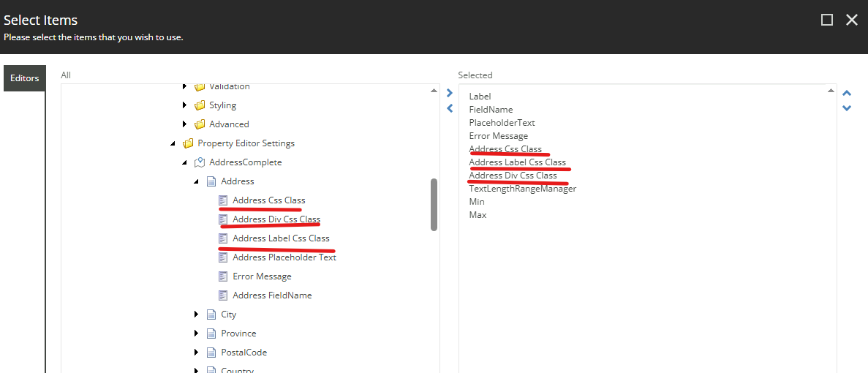Select Label in the Selected list
The width and height of the screenshot is (868, 373).
point(480,97)
